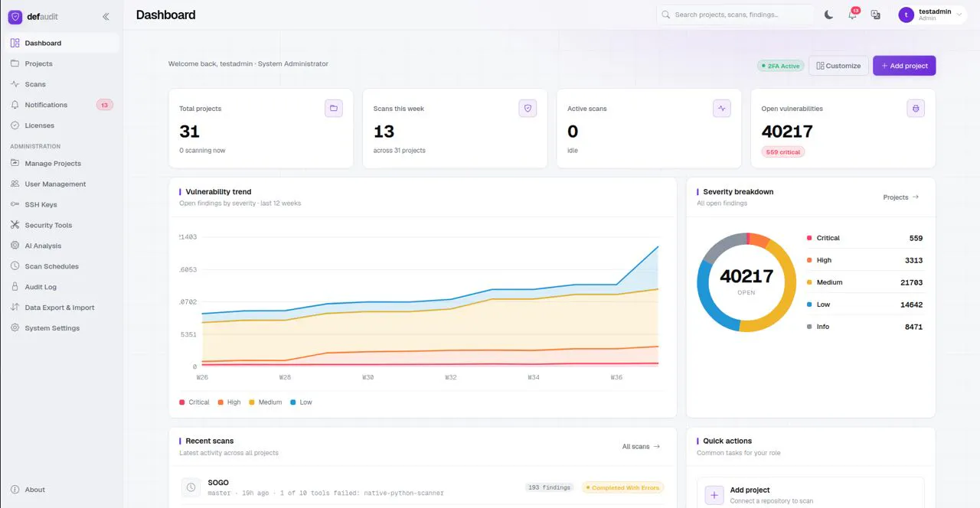Click the Add project quick action card
The image size is (980, 508).
point(811,493)
